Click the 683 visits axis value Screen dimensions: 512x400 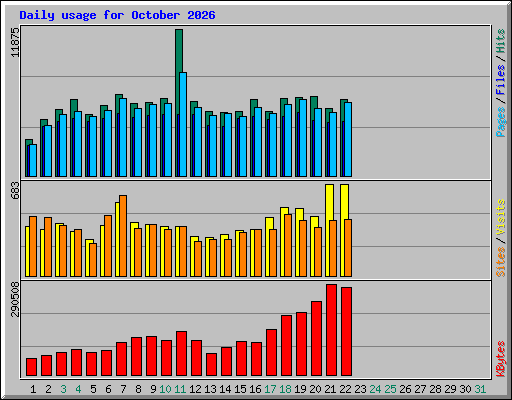[15, 190]
